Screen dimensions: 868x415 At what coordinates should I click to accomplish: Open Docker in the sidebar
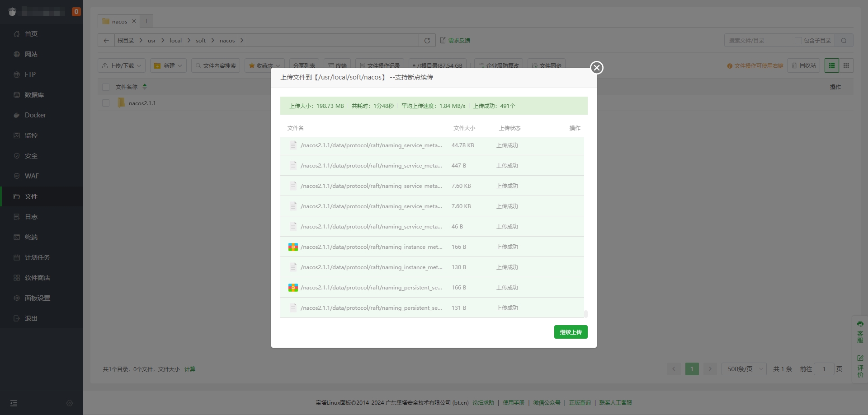point(35,115)
